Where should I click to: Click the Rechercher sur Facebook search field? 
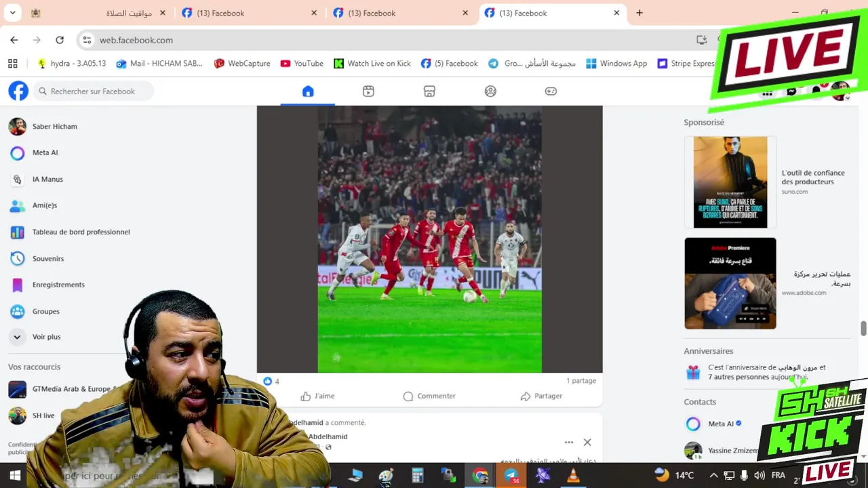coord(93,91)
